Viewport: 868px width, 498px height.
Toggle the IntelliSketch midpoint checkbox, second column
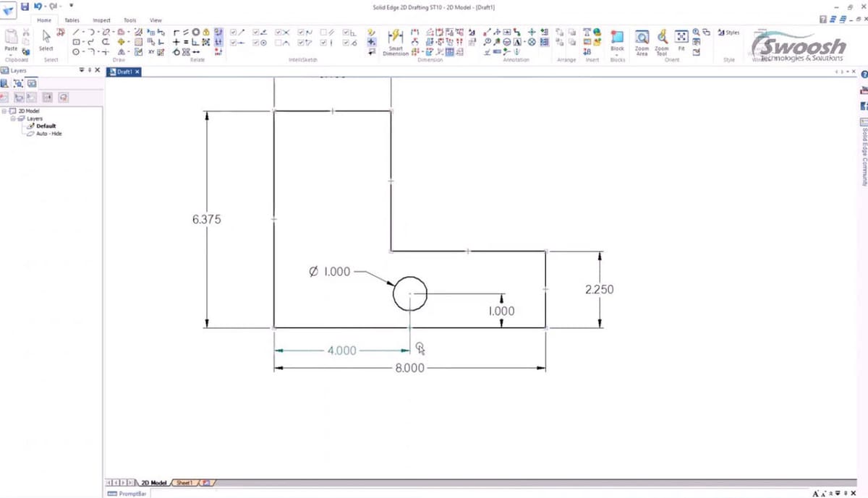click(x=255, y=32)
